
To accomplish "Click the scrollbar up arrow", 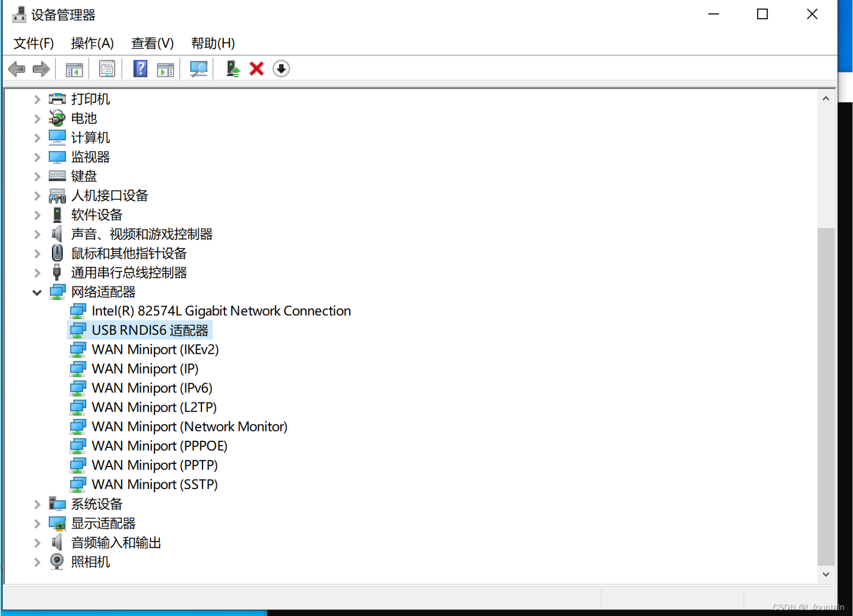I will [x=826, y=99].
